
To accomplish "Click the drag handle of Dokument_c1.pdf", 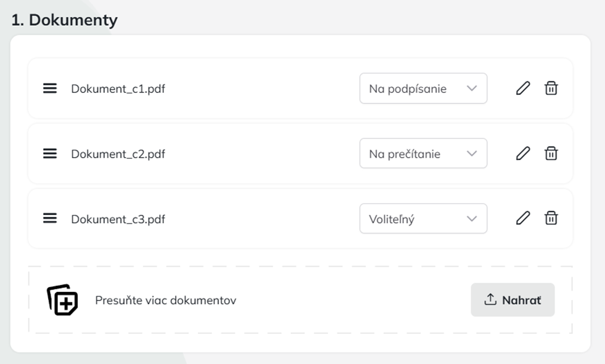I will (x=50, y=88).
